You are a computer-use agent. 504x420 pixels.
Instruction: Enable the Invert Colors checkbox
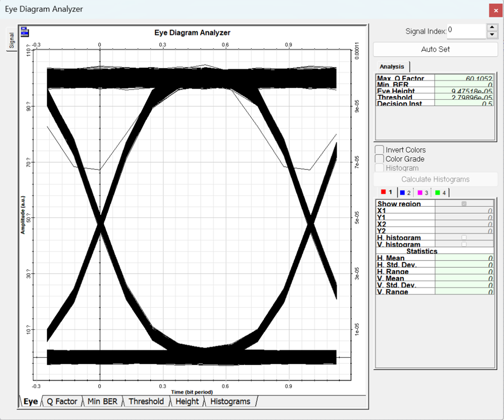coord(380,150)
